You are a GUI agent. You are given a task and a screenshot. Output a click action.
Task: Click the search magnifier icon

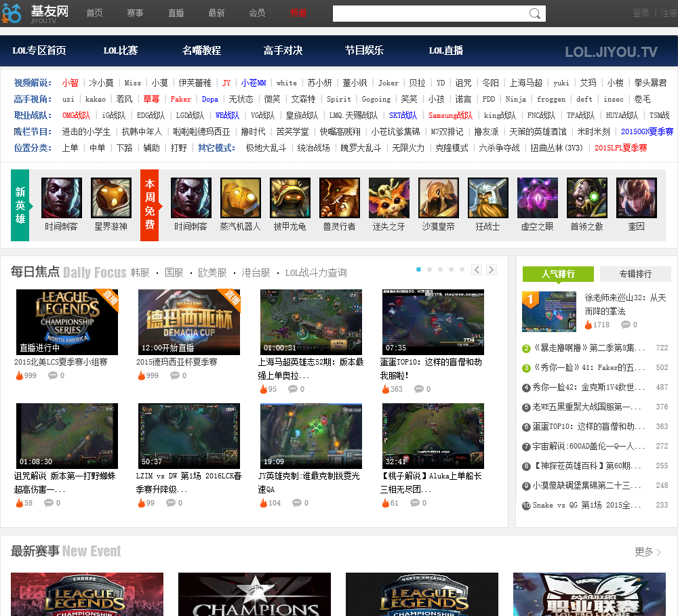[x=534, y=14]
